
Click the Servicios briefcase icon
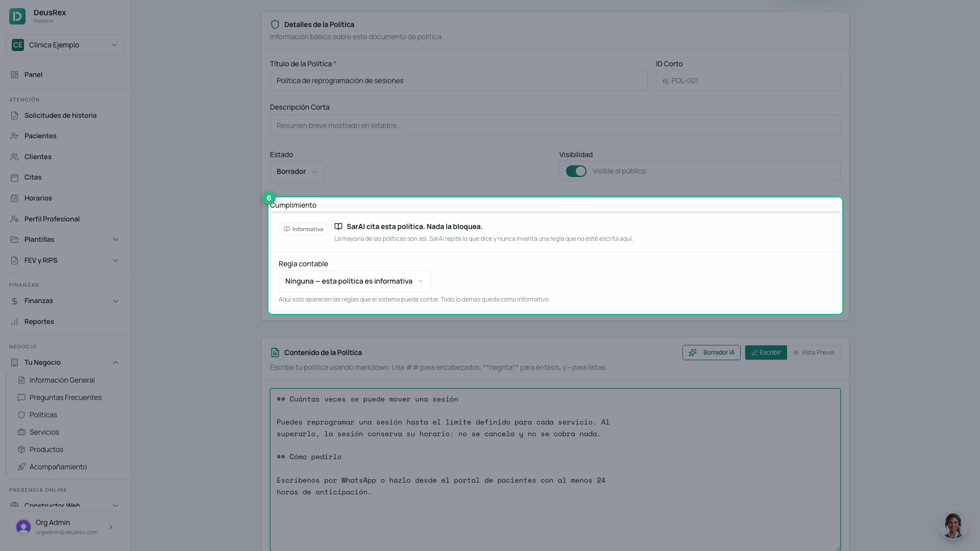click(x=21, y=432)
